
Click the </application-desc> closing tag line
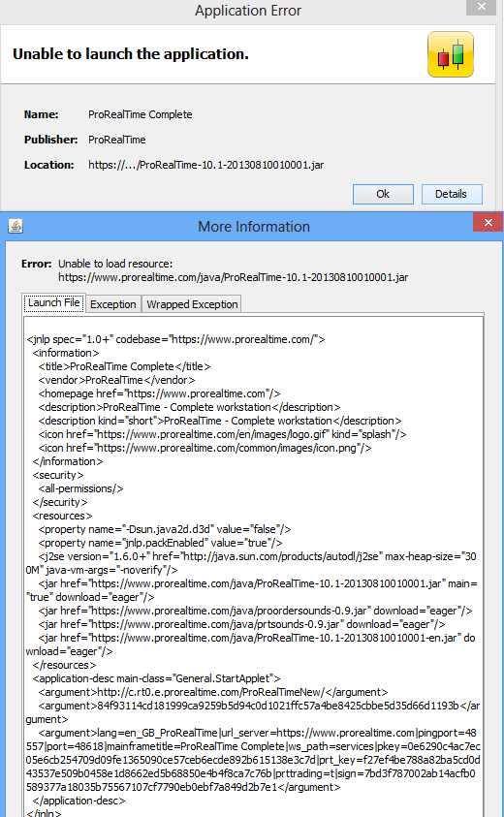(x=79, y=801)
